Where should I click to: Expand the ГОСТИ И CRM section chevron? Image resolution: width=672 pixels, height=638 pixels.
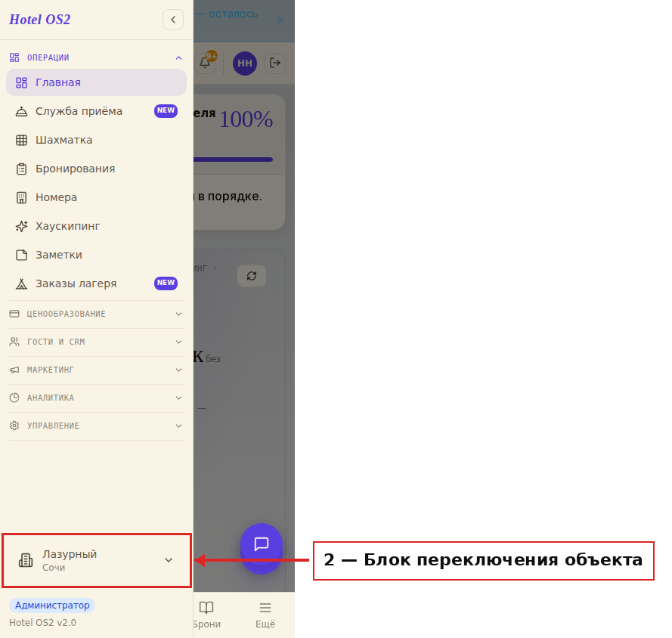click(x=178, y=342)
